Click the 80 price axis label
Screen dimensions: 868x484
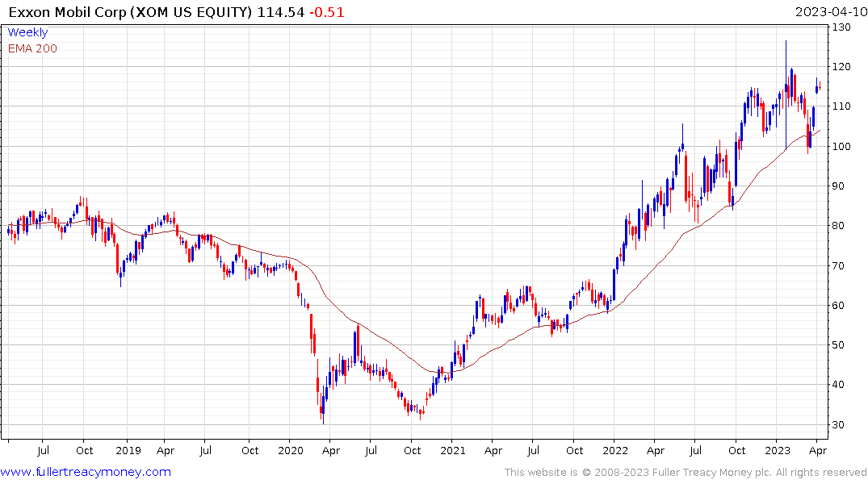coord(839,226)
